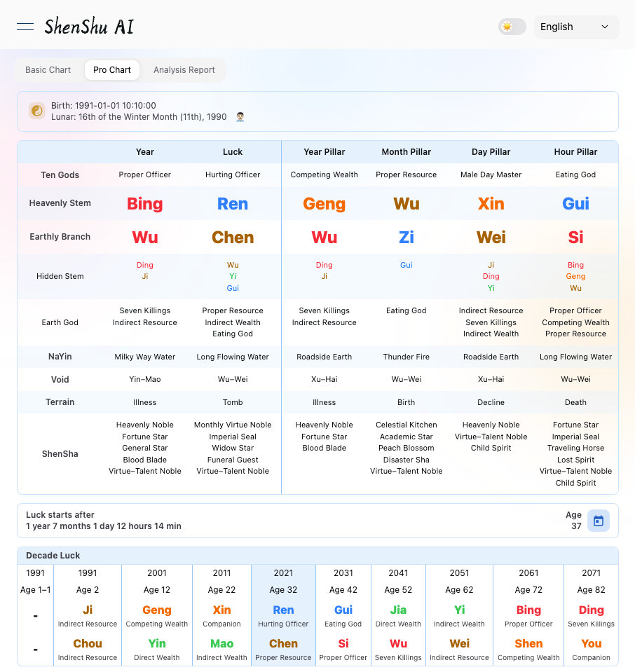The width and height of the screenshot is (635, 672).
Task: Click the Year Pillar Geng stem
Action: [x=324, y=204]
